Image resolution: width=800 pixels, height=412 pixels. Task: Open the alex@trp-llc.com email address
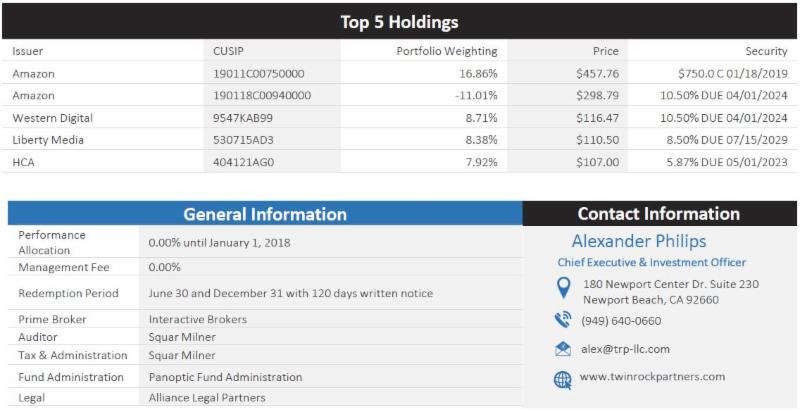[x=625, y=349]
